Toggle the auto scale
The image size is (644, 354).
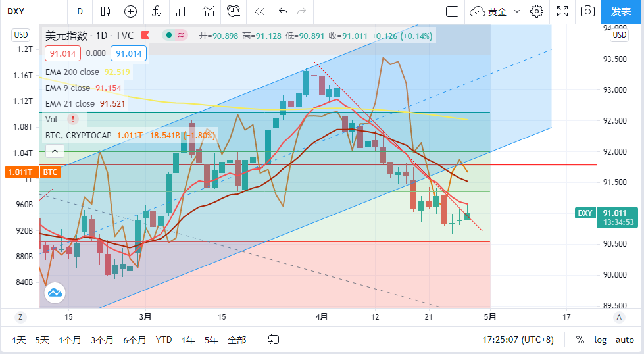(x=624, y=340)
